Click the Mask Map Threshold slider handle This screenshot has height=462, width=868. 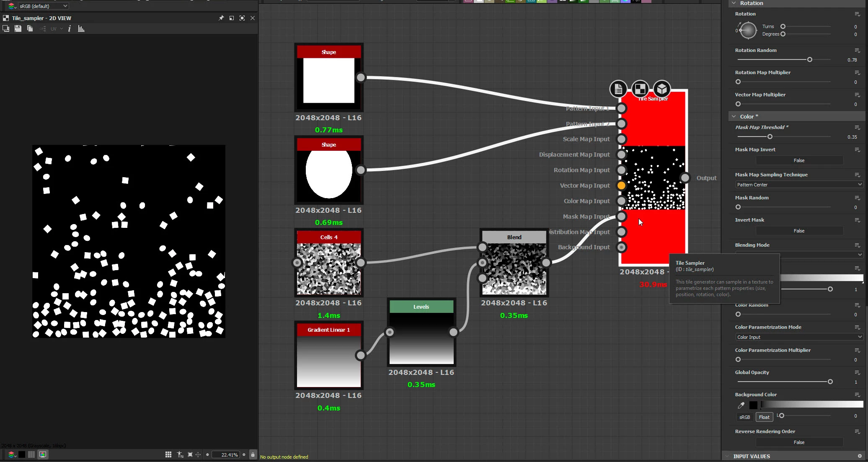(770, 137)
